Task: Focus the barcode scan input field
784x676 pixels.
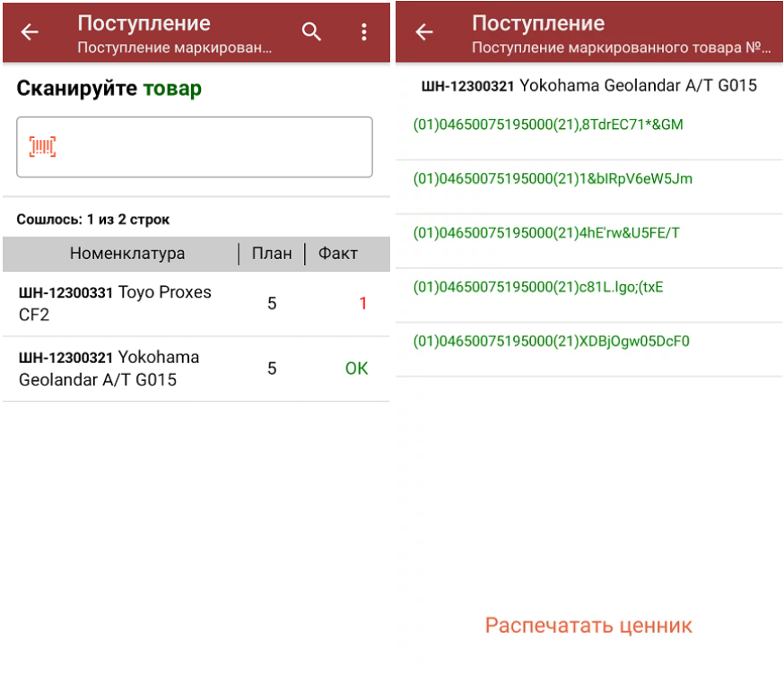Action: tap(206, 147)
